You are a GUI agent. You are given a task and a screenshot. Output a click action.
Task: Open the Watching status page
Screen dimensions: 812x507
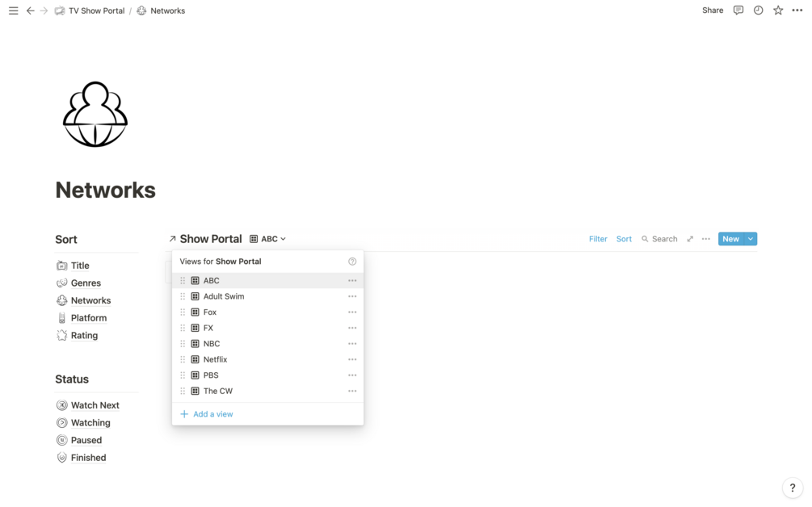point(90,423)
